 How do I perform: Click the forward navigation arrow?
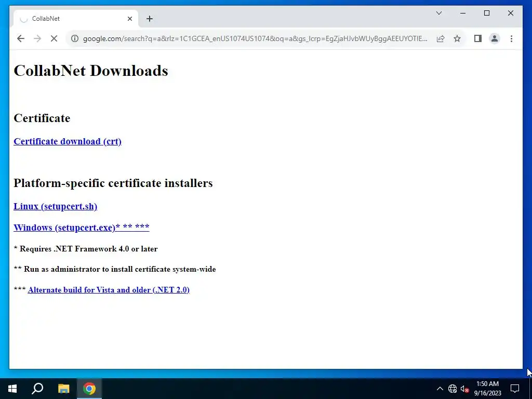37,38
